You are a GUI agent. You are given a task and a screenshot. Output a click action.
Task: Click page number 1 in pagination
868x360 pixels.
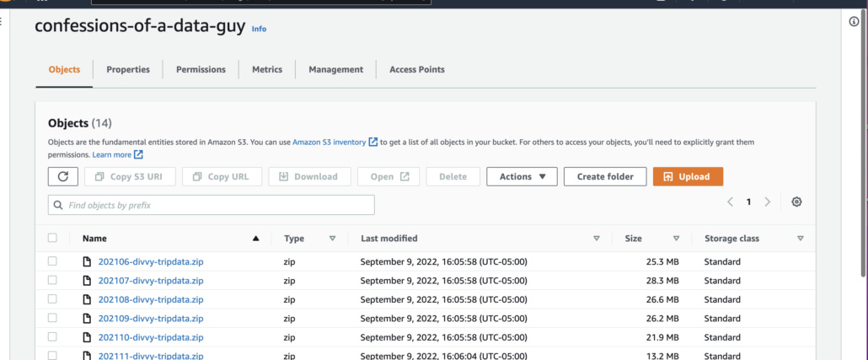[x=748, y=202]
